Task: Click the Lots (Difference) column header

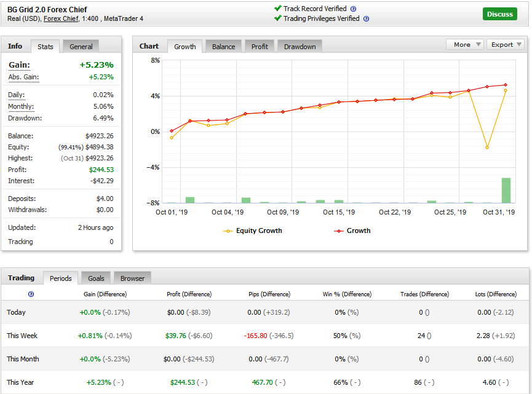Action: (x=496, y=294)
